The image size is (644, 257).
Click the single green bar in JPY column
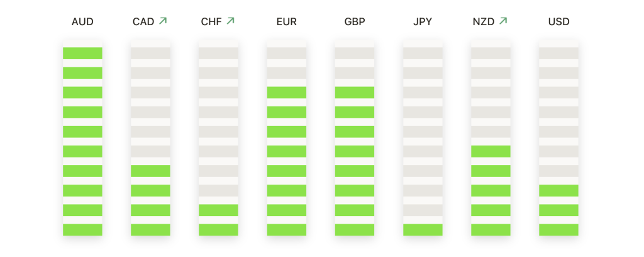click(x=423, y=230)
